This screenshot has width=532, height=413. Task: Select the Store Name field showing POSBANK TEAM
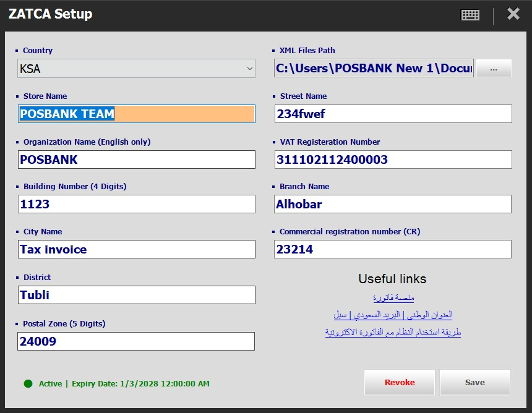(136, 114)
